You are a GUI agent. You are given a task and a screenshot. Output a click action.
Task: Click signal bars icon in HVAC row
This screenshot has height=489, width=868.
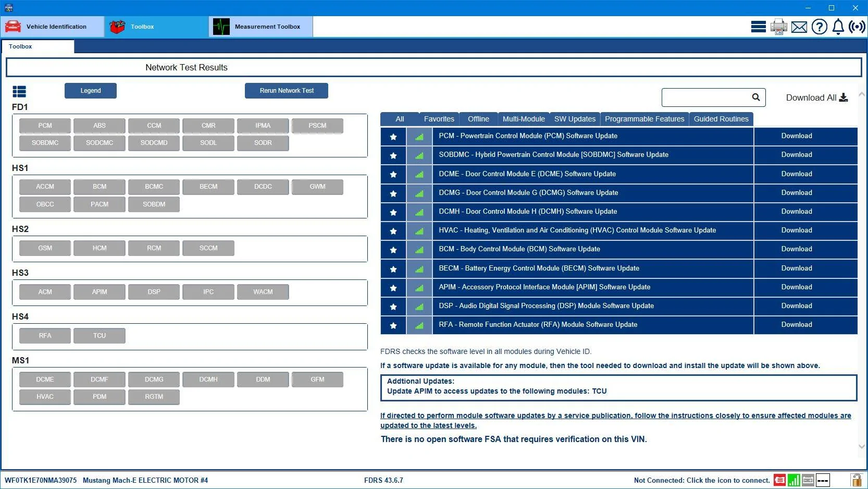pos(419,231)
